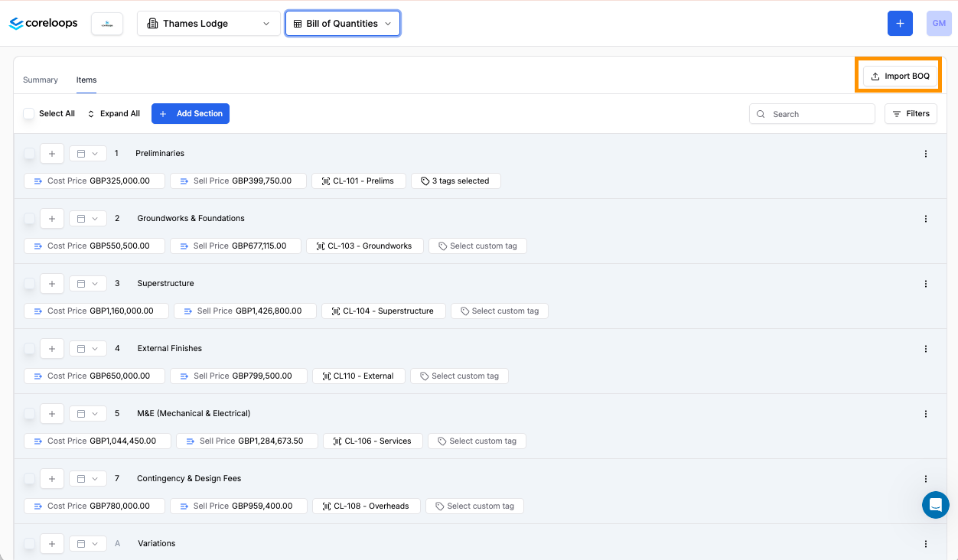Tick the M&E row checkbox
The image size is (958, 560).
pos(29,414)
